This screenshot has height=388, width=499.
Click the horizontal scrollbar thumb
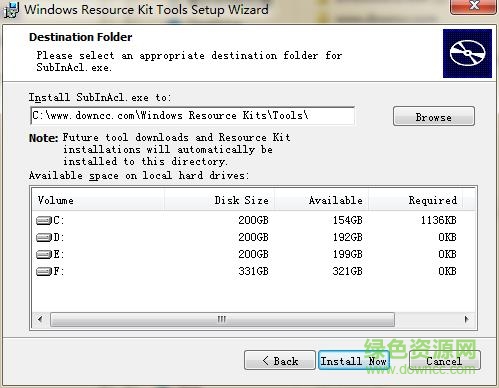pos(222,319)
